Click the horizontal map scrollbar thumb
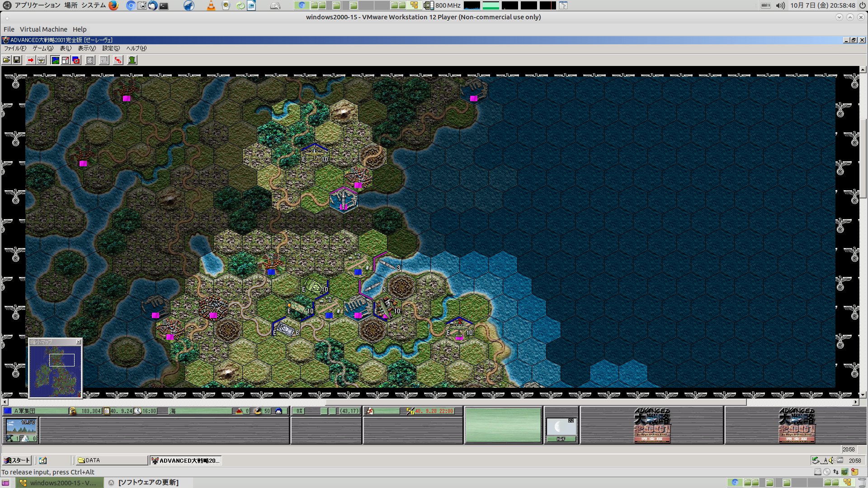The height and width of the screenshot is (488, 868). [x=536, y=402]
